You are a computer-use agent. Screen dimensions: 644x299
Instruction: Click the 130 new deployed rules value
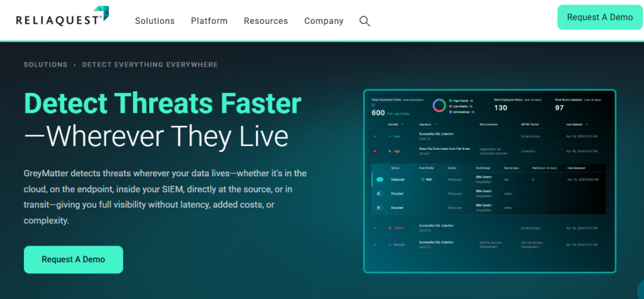tap(500, 108)
